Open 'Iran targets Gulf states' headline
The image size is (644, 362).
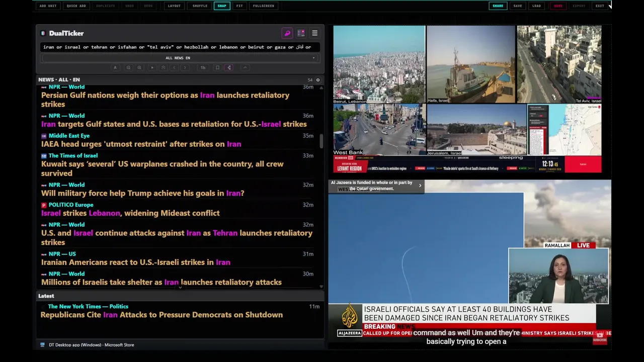[174, 124]
